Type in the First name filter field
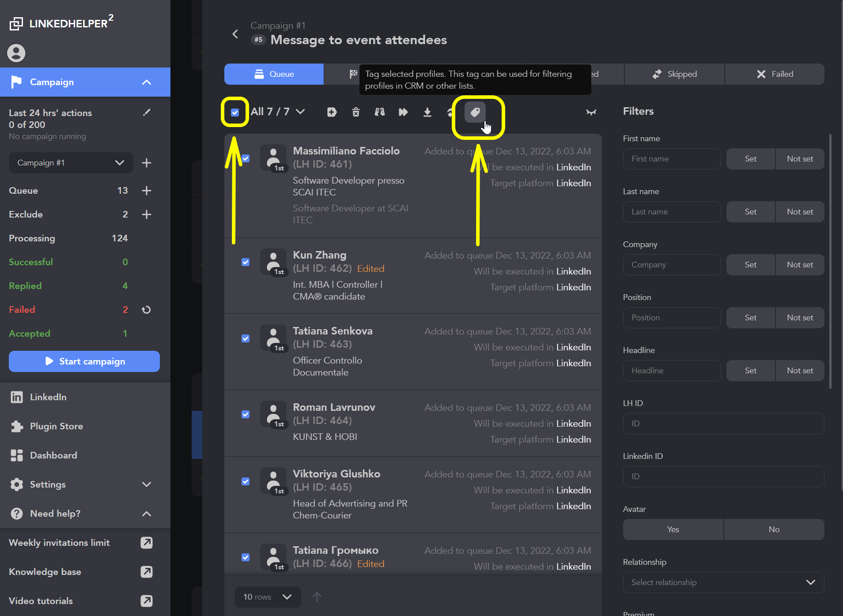This screenshot has height=616, width=843. pyautogui.click(x=672, y=158)
